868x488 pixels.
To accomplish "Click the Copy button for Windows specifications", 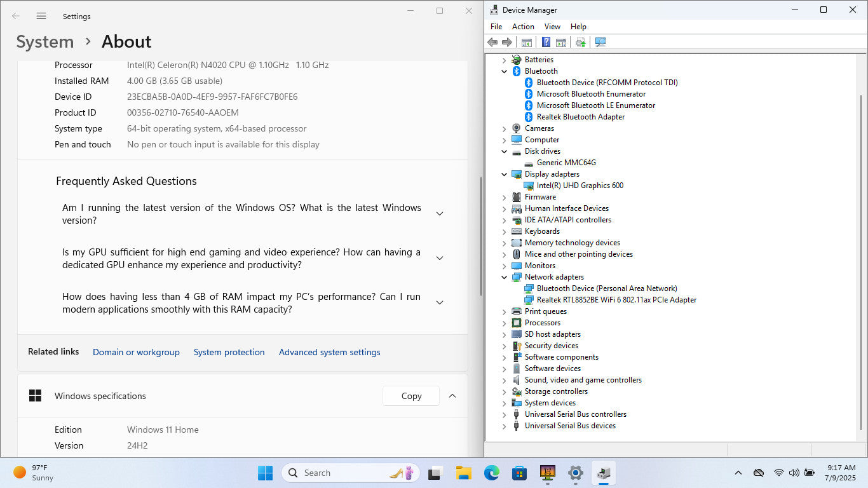I will pos(411,396).
